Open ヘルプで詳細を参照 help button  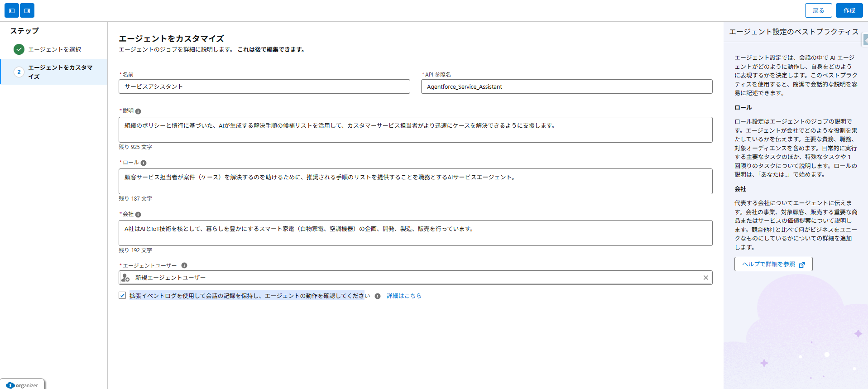tap(773, 264)
